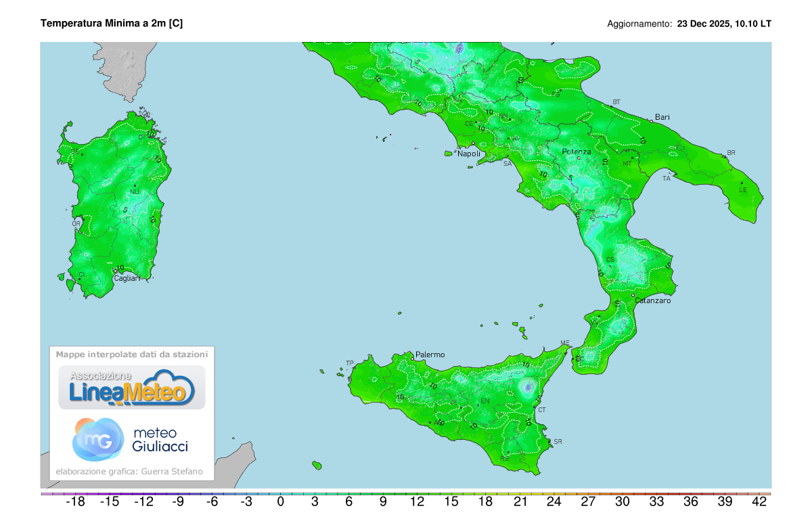Screen dimensions: 812x521
Task: Click the Temperatura Minima a 2m title
Action: (x=112, y=24)
